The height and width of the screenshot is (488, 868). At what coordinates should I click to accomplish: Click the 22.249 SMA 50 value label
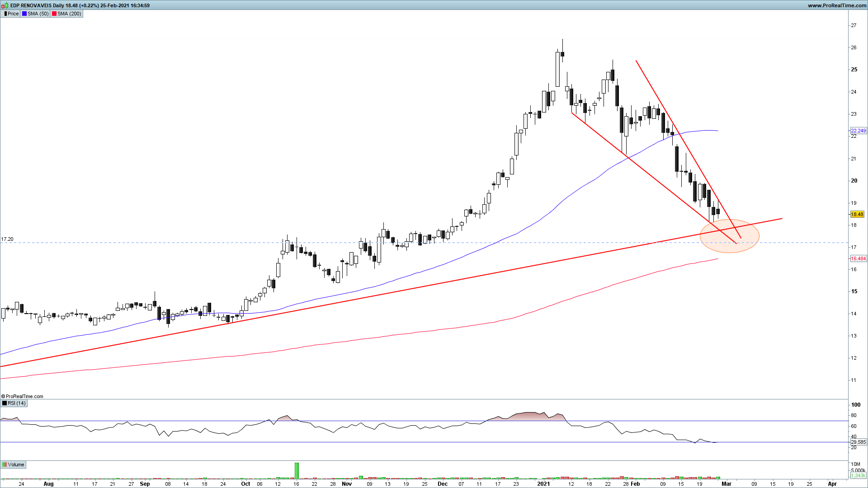pos(858,131)
